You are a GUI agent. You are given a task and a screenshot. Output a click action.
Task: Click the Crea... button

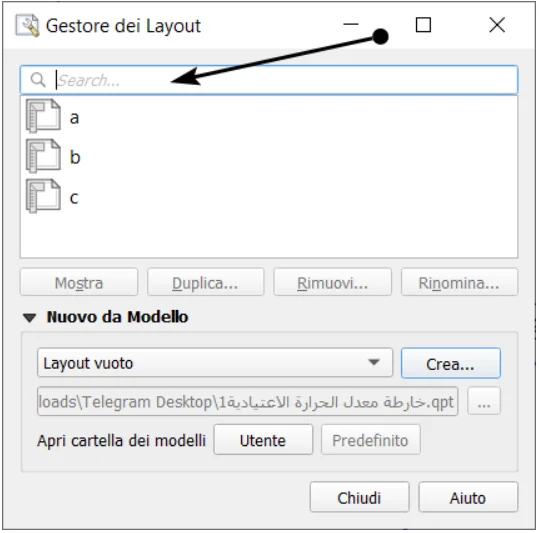tap(451, 363)
